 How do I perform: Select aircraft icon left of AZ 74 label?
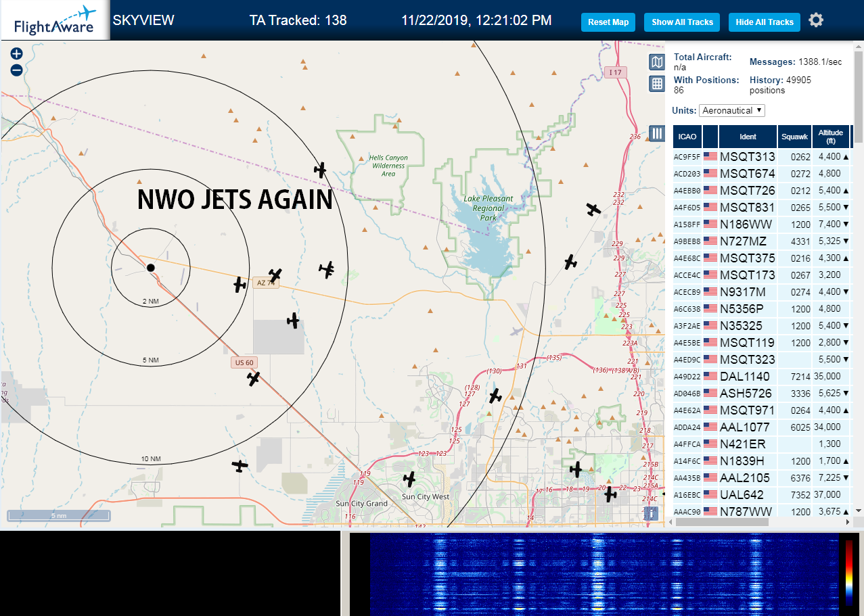click(x=240, y=285)
